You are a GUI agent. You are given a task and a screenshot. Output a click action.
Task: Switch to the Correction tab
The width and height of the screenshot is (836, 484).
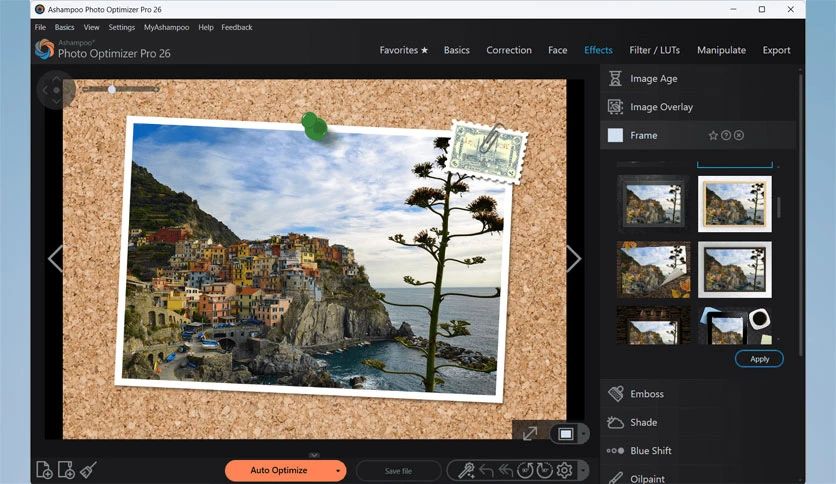pyautogui.click(x=509, y=50)
